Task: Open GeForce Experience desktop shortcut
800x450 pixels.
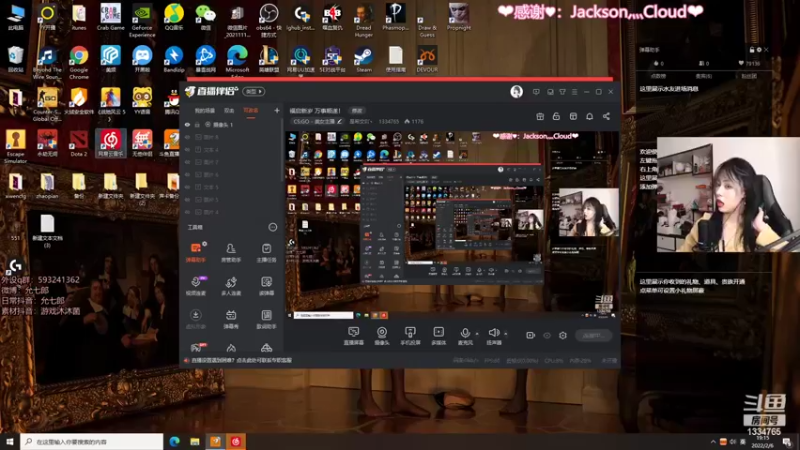Action: (142, 20)
